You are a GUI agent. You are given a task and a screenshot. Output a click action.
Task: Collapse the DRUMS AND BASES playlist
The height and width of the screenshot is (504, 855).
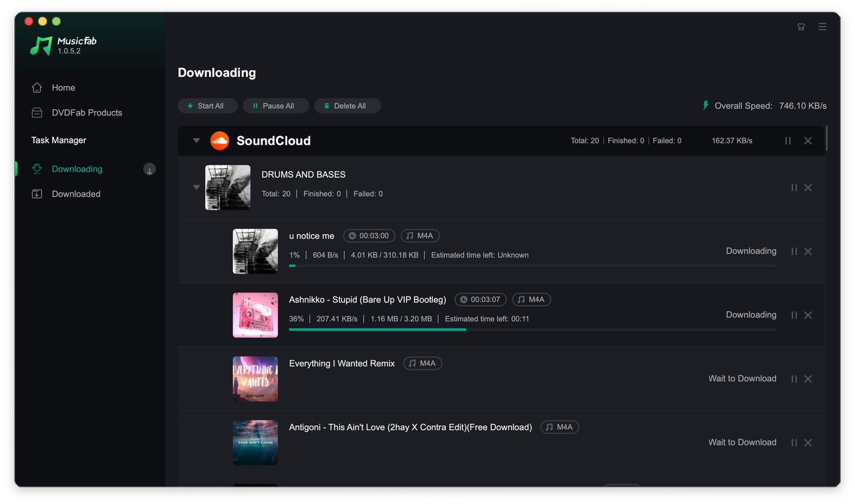[196, 188]
